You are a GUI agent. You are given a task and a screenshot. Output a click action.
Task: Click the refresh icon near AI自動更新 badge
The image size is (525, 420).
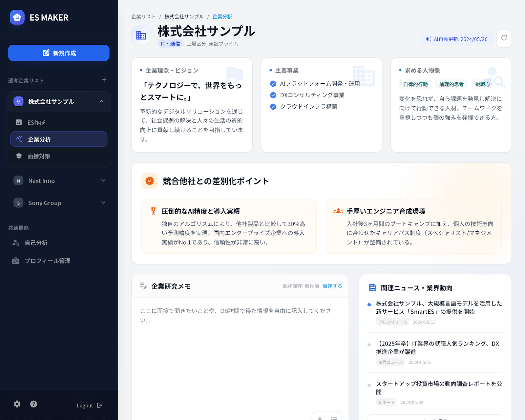504,39
